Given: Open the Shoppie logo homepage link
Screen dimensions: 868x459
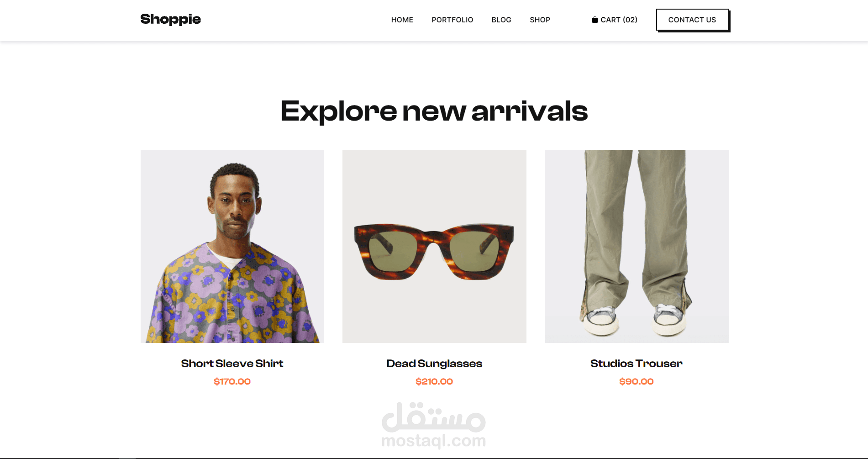Looking at the screenshot, I should coord(170,20).
